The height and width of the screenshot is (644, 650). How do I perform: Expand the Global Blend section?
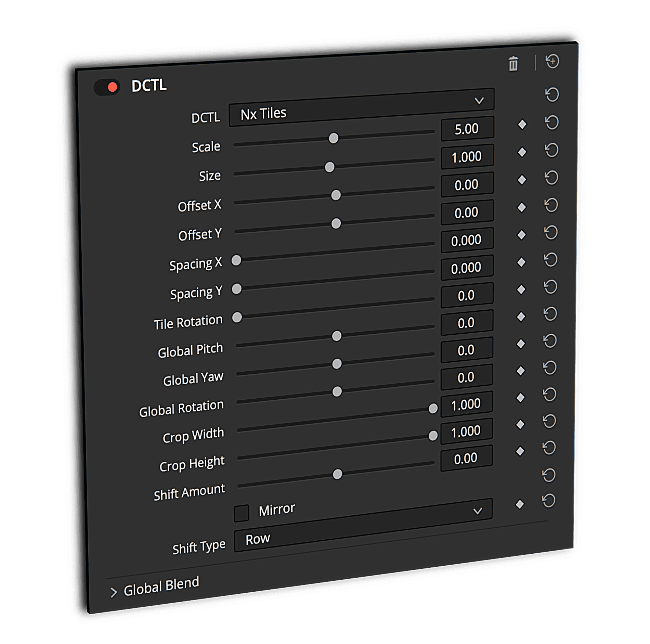coord(114,592)
